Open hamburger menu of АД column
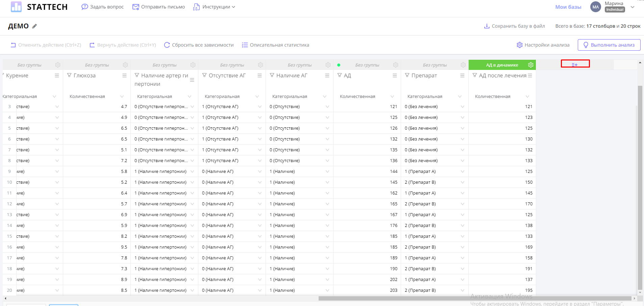 pyautogui.click(x=395, y=76)
